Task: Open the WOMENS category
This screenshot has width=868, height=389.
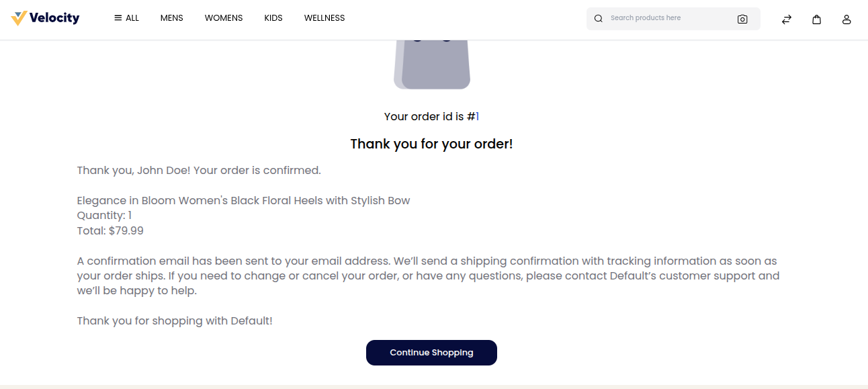Action: (224, 18)
